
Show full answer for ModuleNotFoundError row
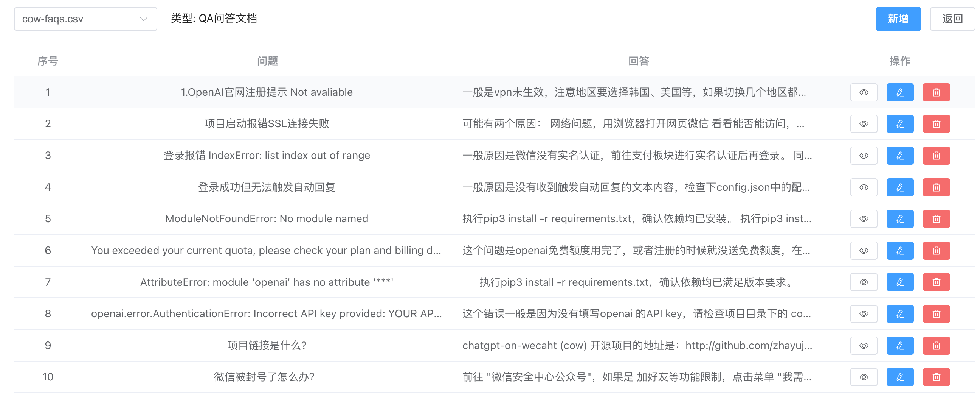[x=863, y=218]
